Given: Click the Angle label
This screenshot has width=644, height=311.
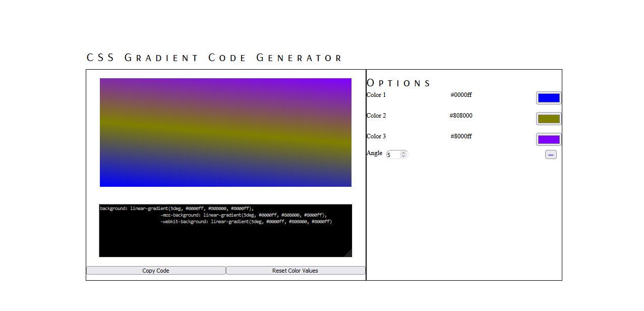Looking at the screenshot, I should point(374,153).
